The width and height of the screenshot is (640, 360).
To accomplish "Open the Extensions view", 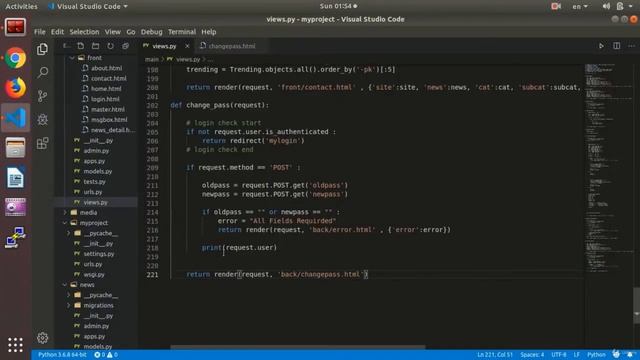I will (x=42, y=143).
